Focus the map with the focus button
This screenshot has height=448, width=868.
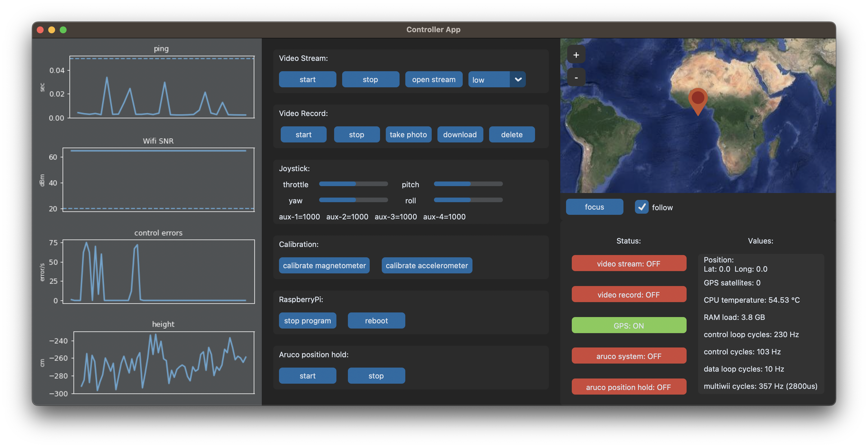point(594,207)
